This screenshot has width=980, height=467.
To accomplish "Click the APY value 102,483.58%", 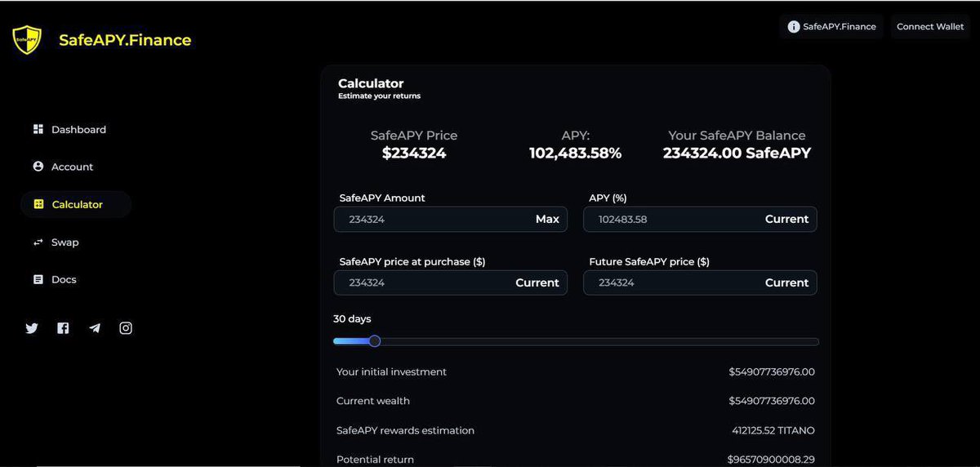I will pos(575,153).
